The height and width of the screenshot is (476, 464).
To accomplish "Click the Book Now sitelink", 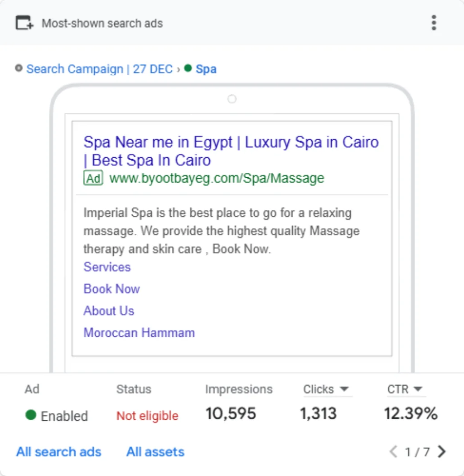I will [111, 289].
